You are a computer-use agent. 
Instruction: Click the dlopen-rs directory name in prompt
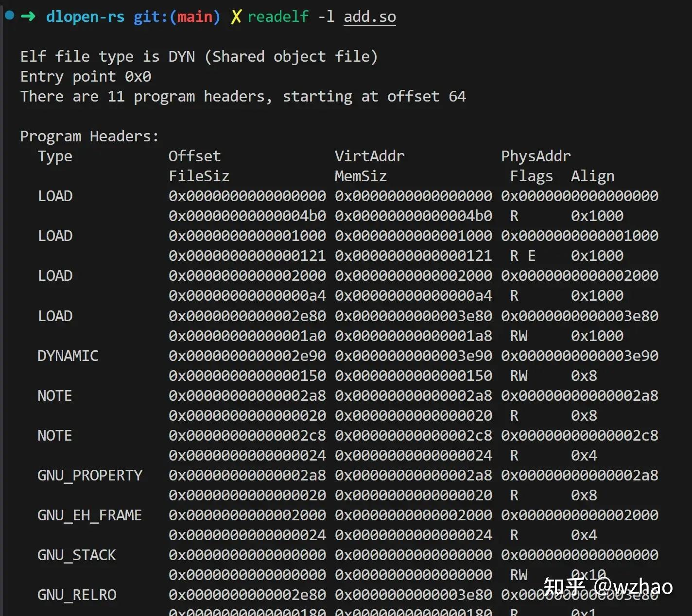click(85, 17)
